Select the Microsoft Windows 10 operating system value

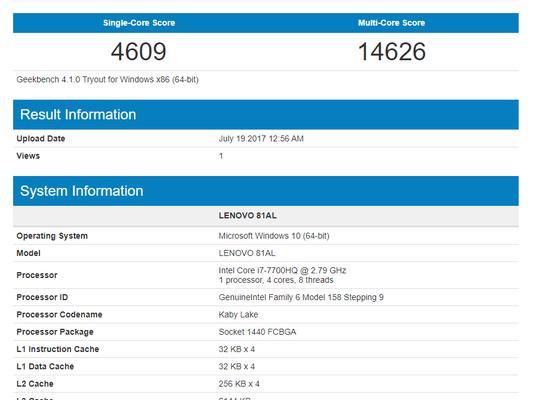(x=274, y=236)
